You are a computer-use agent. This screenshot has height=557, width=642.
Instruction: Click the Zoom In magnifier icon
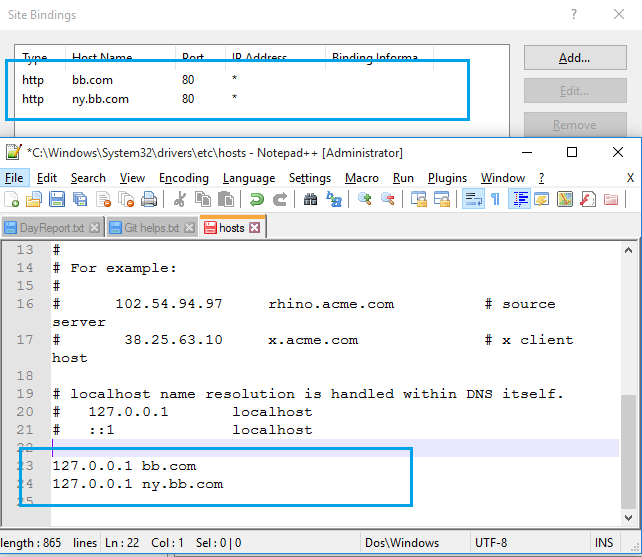tap(364, 199)
